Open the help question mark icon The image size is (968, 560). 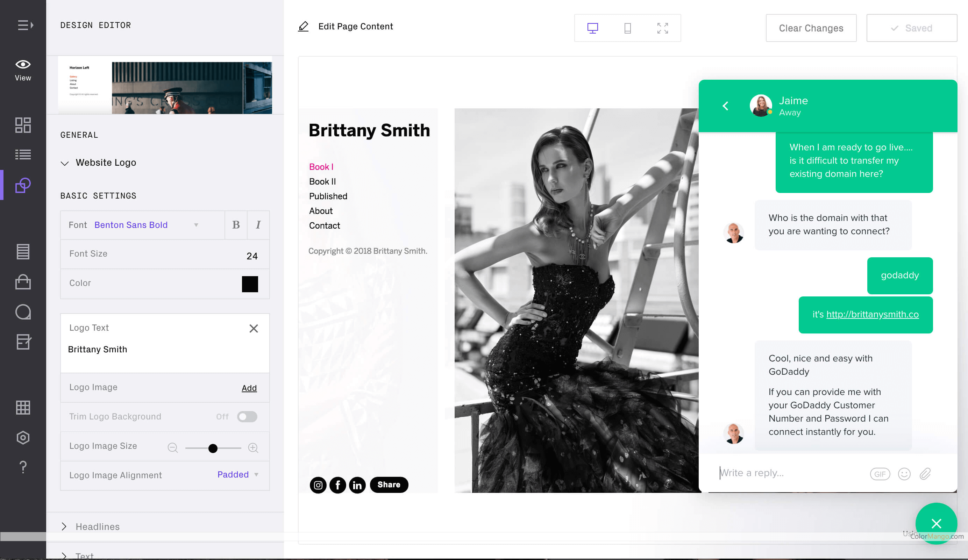[x=23, y=467]
